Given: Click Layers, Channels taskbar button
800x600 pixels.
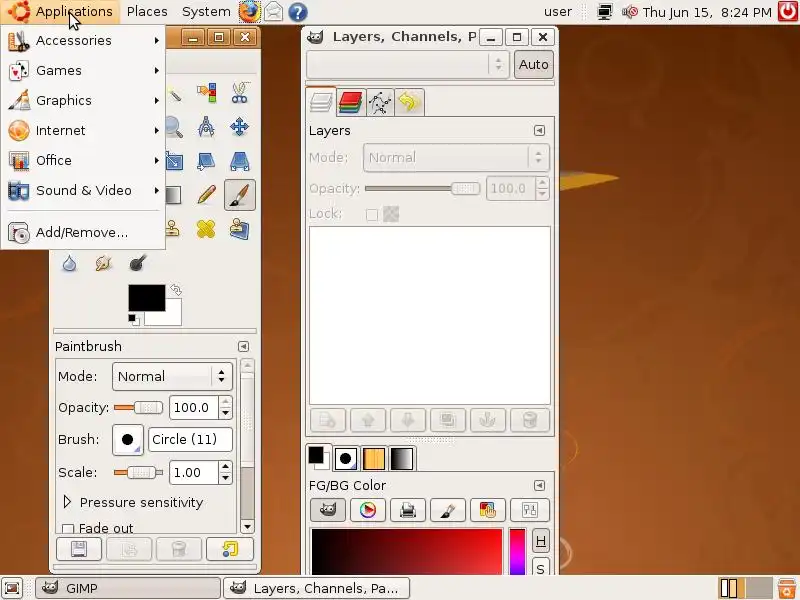Looking at the screenshot, I should [317, 588].
